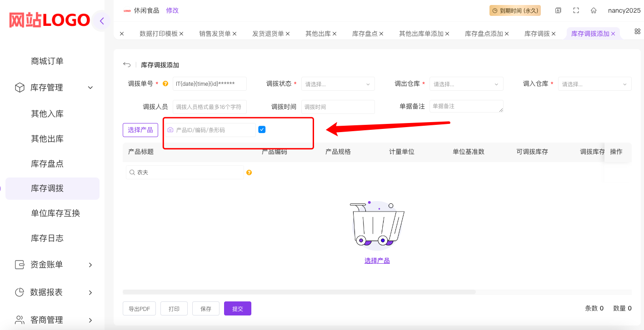
Task: Expand the 资金账单 sidebar menu
Action: tap(90, 265)
